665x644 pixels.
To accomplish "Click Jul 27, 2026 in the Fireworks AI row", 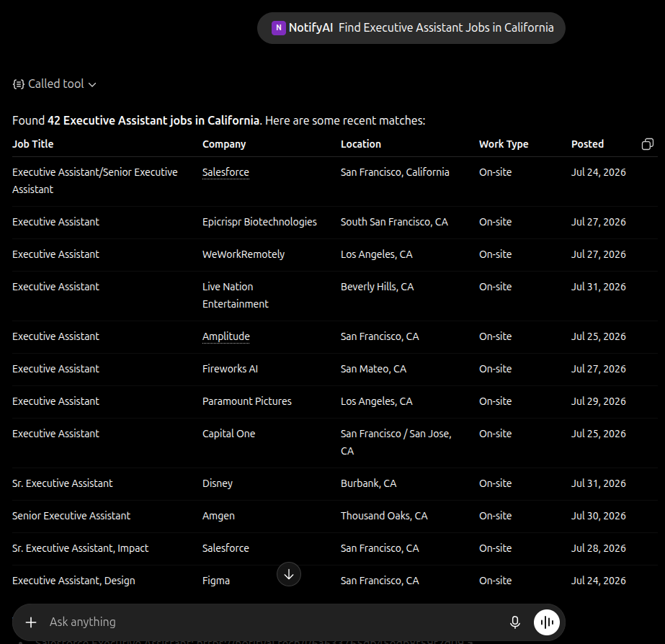I will [599, 369].
